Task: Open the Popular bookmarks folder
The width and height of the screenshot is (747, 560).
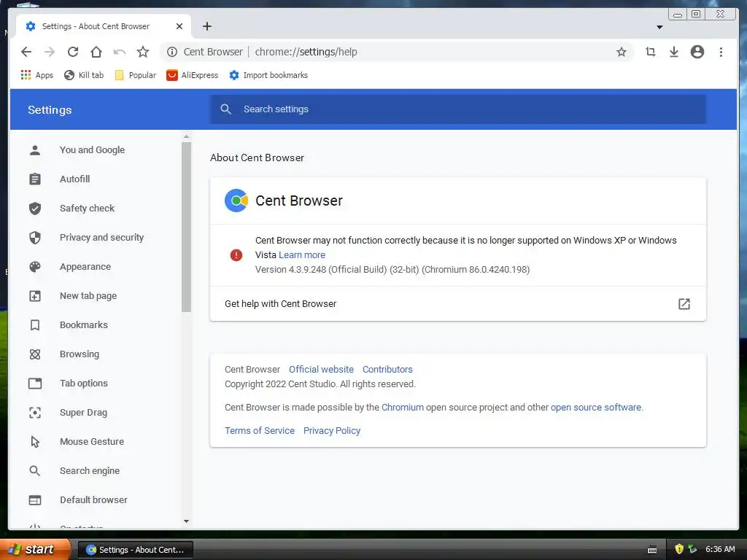Action: (x=135, y=75)
